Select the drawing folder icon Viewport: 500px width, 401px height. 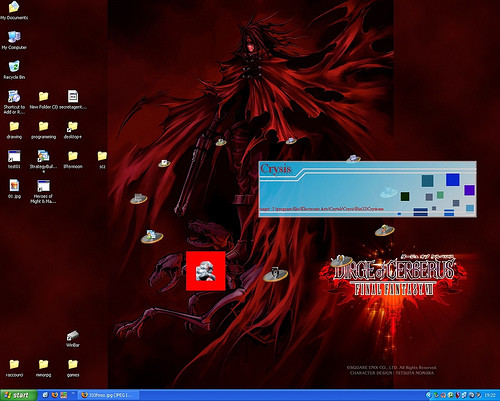pyautogui.click(x=14, y=130)
